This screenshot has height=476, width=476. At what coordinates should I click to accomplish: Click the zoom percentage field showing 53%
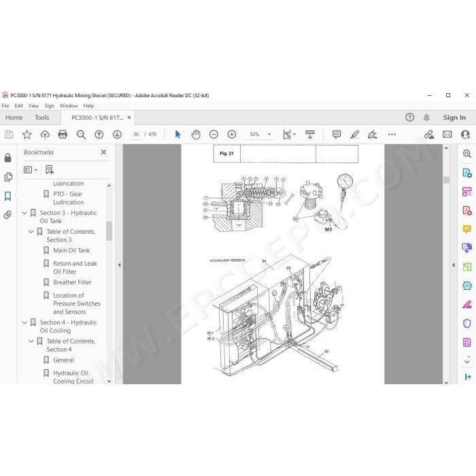[254, 134]
